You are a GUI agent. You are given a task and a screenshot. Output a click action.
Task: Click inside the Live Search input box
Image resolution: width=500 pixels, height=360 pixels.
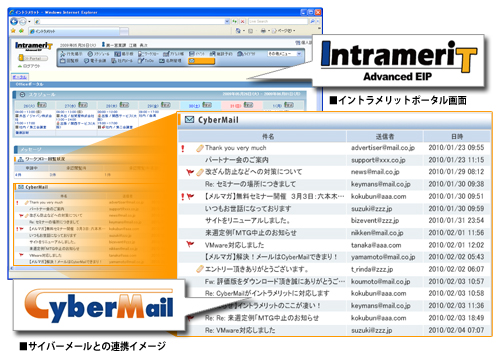pos(277,21)
